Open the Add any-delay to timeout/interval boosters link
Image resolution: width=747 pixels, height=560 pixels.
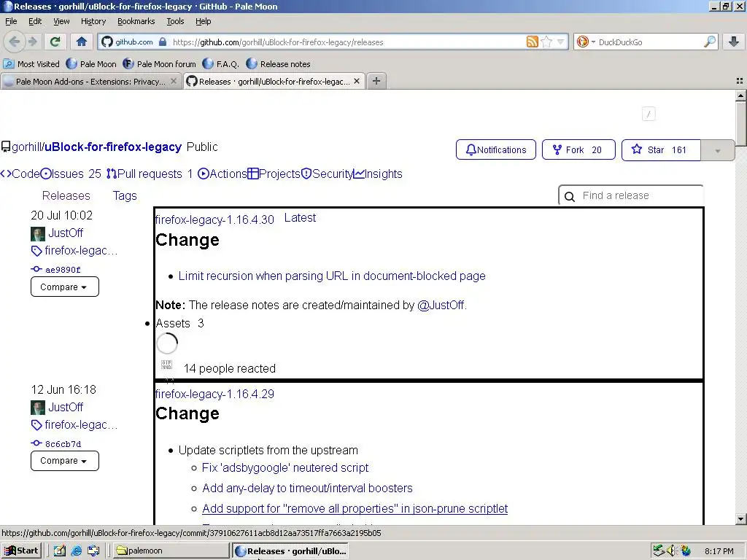coord(307,488)
